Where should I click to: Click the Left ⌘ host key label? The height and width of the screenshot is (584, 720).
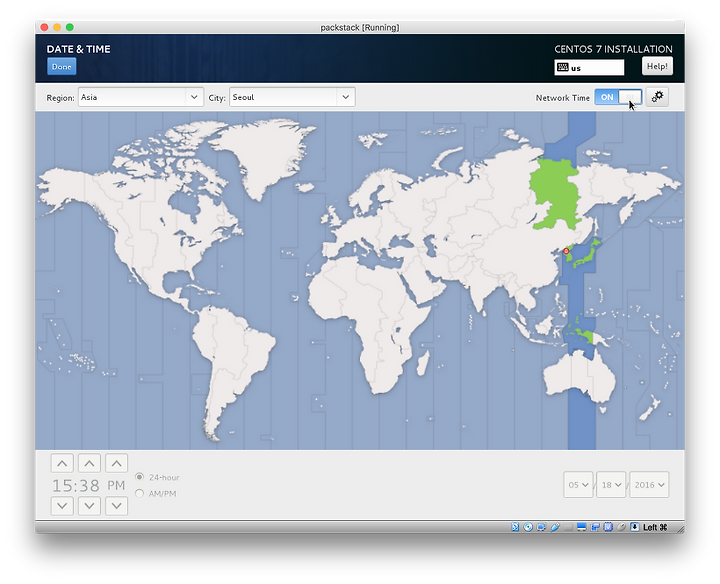(655, 527)
